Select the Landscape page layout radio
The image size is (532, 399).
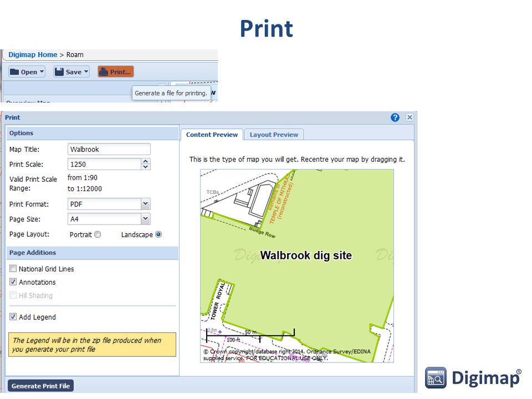tap(158, 234)
